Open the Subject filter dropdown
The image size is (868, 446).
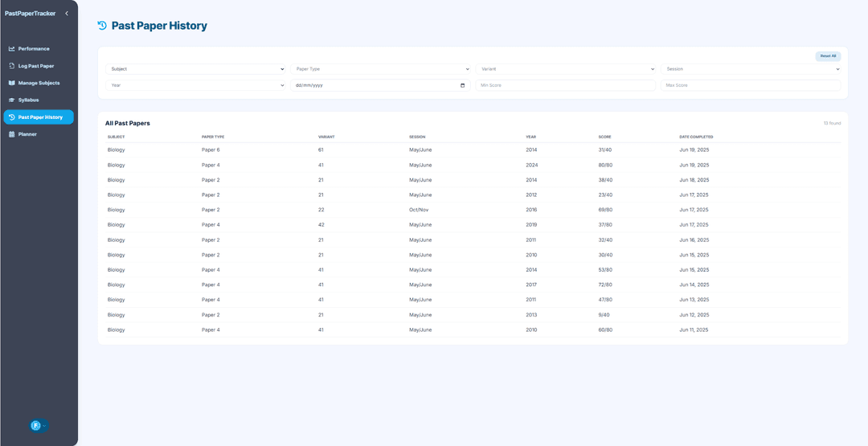coord(195,69)
